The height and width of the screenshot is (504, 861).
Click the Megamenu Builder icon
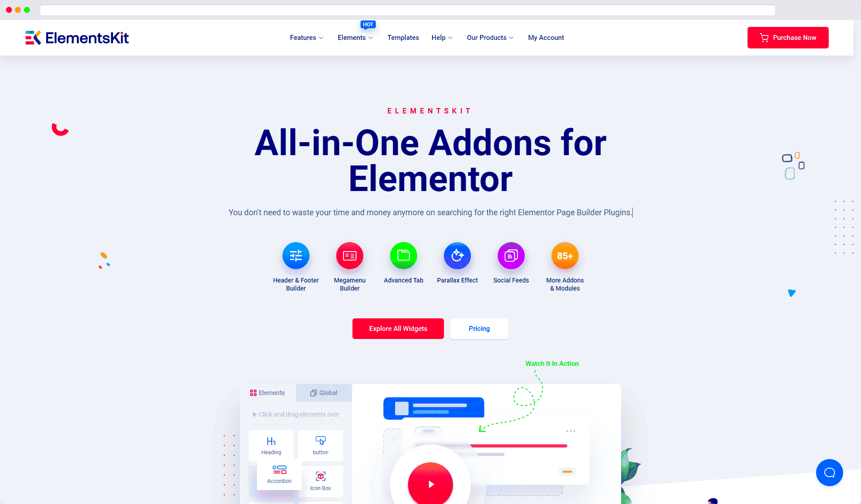click(x=349, y=256)
